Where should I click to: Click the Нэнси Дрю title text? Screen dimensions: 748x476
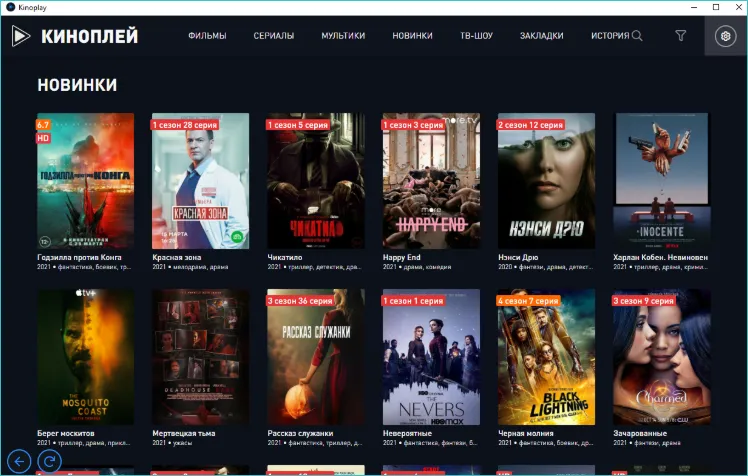click(x=518, y=258)
